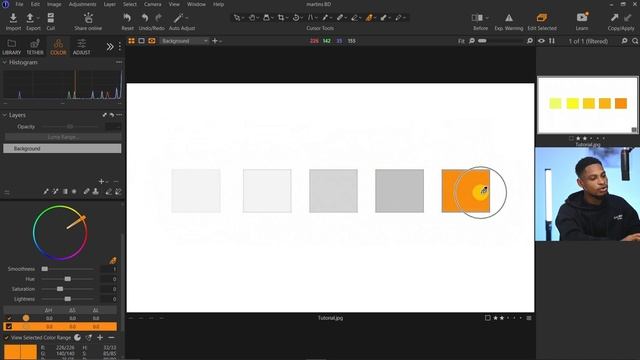This screenshot has height=360, width=640.
Task: Open the File menu
Action: (x=19, y=4)
